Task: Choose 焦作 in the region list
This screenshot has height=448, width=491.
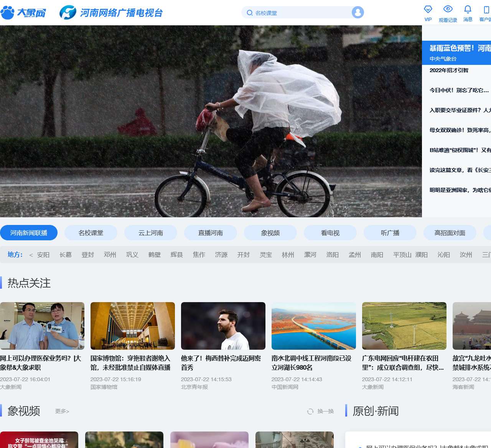Action: coord(199,255)
